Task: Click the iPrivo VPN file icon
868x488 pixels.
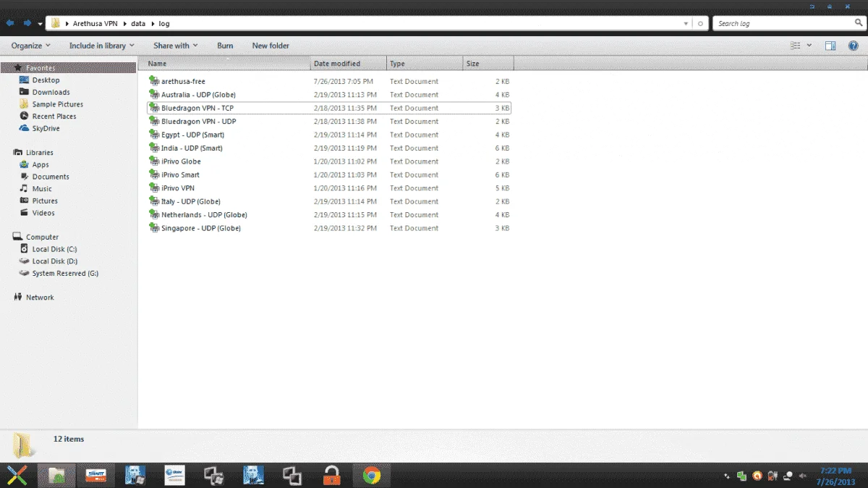Action: (x=154, y=188)
